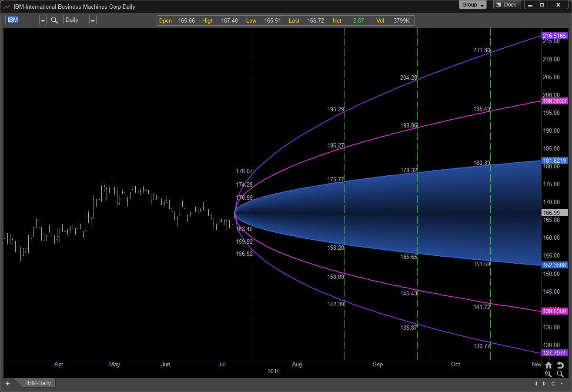Click the tab scroll right arrow
Image resolution: width=572 pixels, height=392 pixels.
click(544, 383)
